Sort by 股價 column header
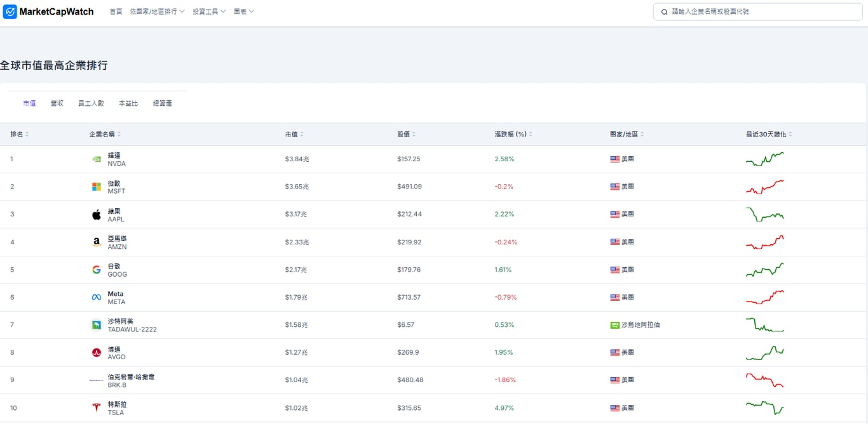The width and height of the screenshot is (868, 424). [x=406, y=135]
